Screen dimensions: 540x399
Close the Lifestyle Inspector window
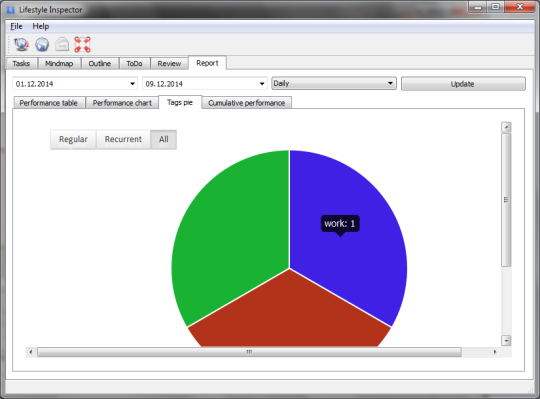coord(520,7)
